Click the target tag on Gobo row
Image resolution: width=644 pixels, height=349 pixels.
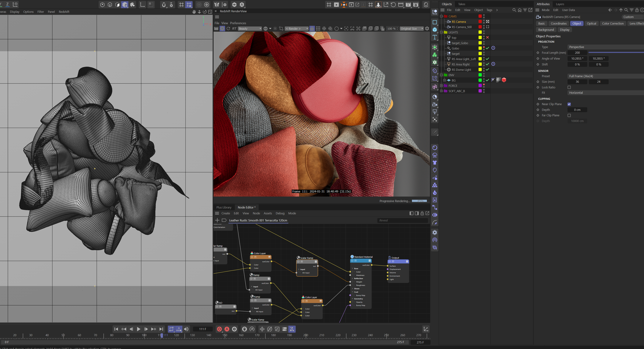point(493,48)
